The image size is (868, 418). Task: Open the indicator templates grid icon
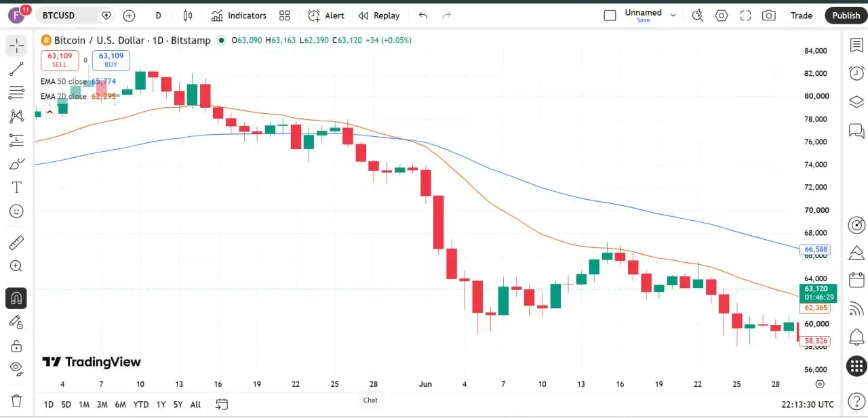point(285,15)
